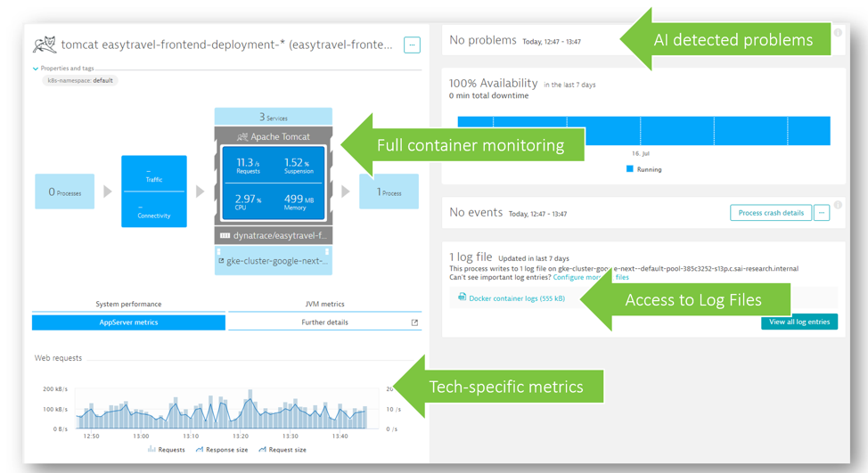Click the Running legend color swatch
Image resolution: width=868 pixels, height=473 pixels.
[x=629, y=168]
